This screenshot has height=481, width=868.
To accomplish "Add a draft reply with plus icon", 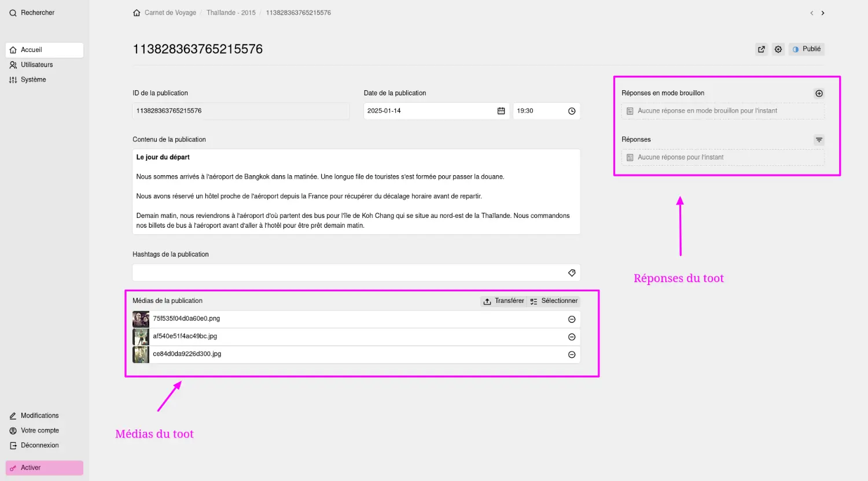I will tap(819, 94).
